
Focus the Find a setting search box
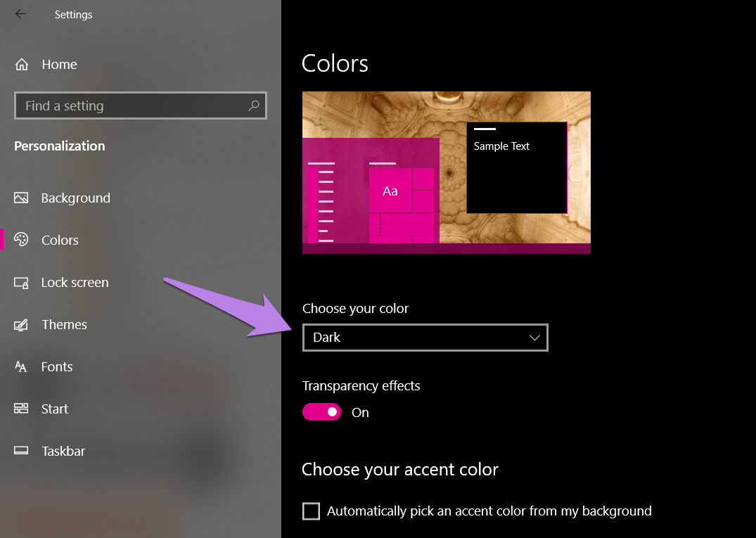pyautogui.click(x=134, y=105)
